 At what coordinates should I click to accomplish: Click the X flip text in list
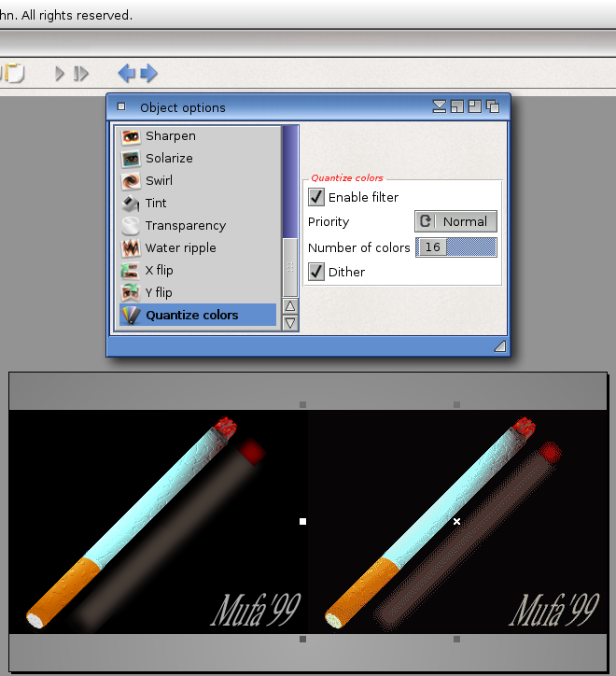159,271
